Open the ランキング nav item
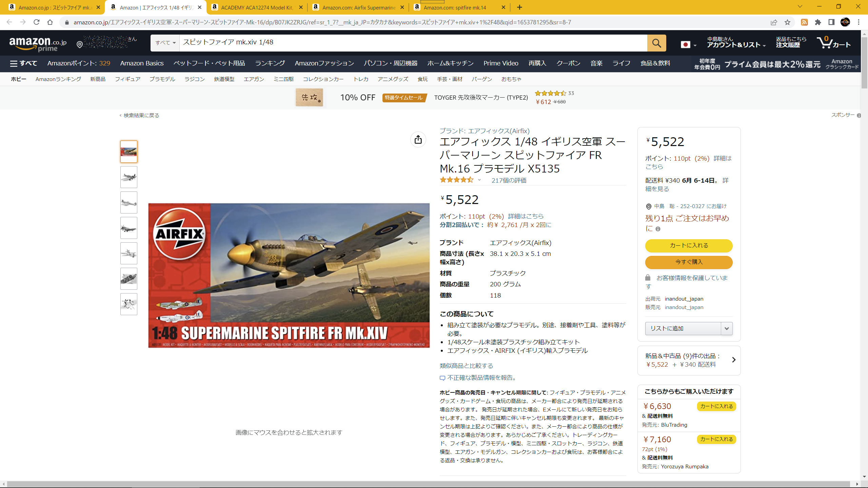 270,63
